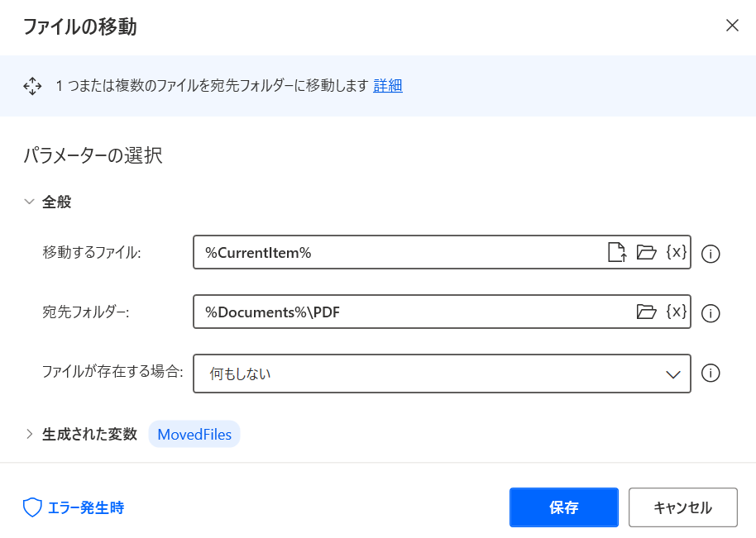Click the move file action icon in header
The height and width of the screenshot is (538, 756).
coord(32,85)
